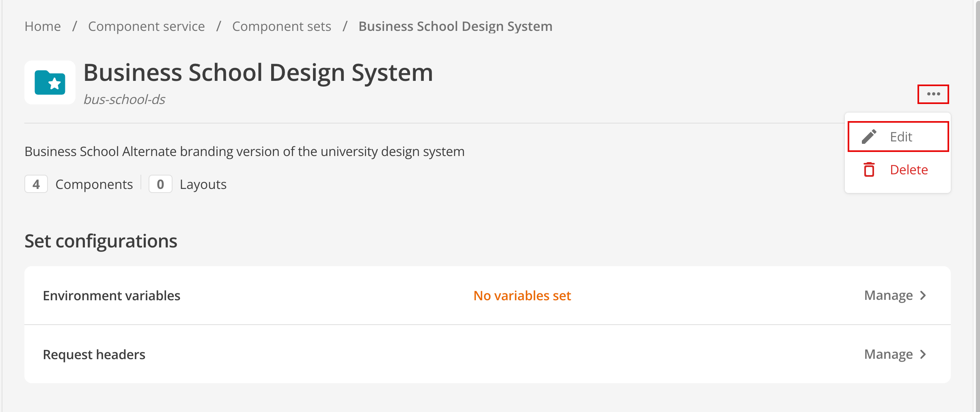Click the blue starred folder icon

(50, 83)
